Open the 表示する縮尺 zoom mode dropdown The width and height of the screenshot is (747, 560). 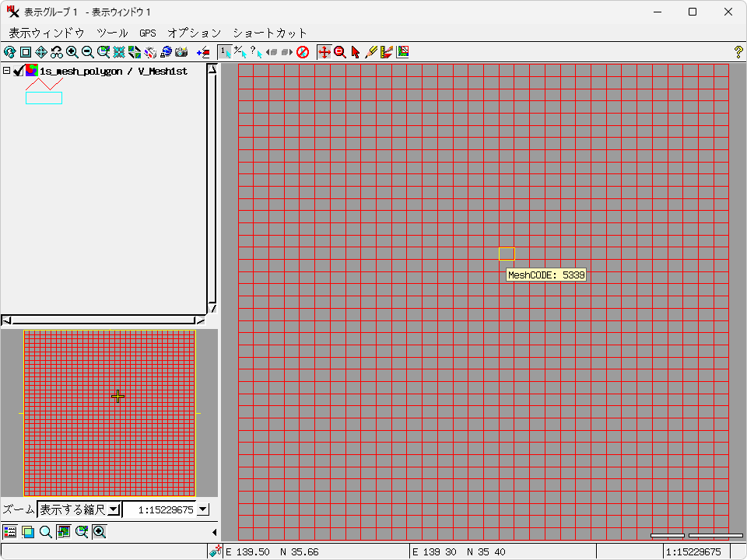click(x=114, y=509)
